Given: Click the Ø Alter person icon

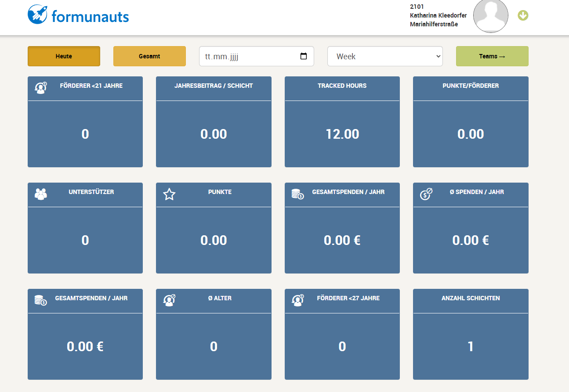Looking at the screenshot, I should click(x=169, y=300).
